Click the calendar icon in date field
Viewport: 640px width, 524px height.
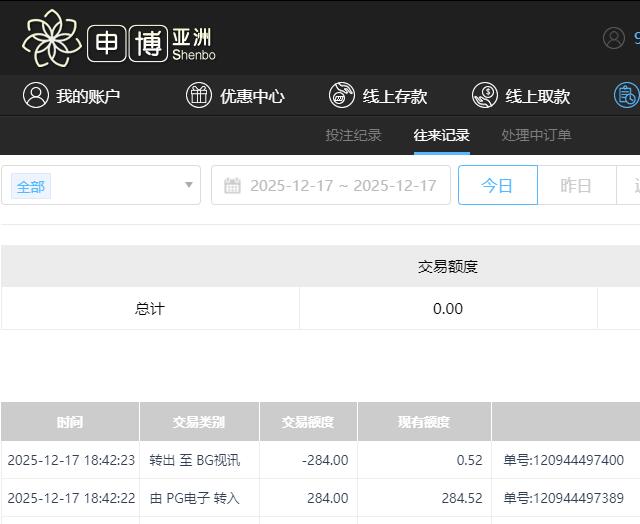click(233, 185)
